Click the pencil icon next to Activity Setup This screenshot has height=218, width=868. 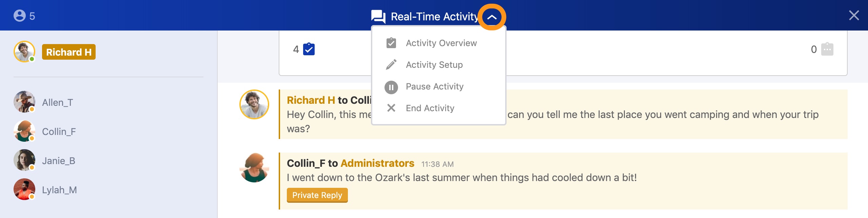[x=391, y=64]
